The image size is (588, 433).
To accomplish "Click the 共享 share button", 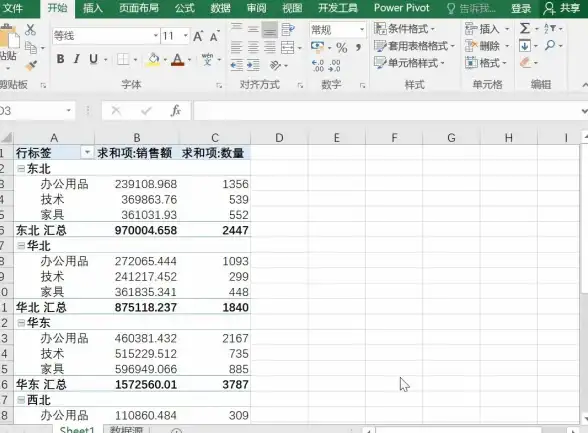I will click(x=562, y=8).
